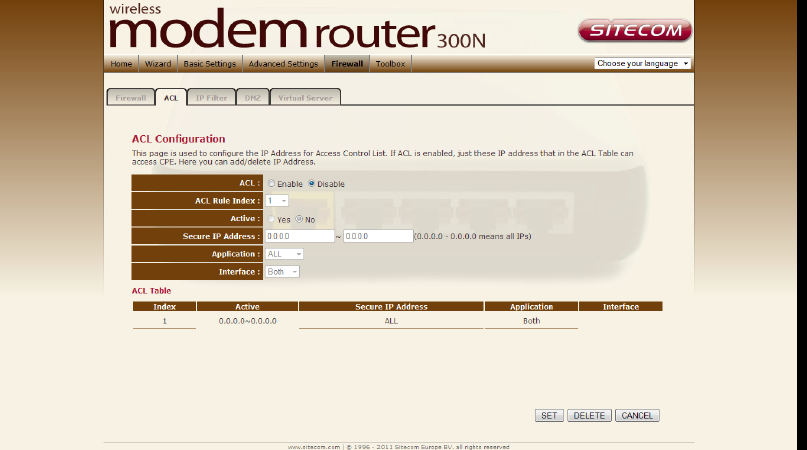Image resolution: width=807 pixels, height=450 pixels.
Task: Enable ACL radio button
Action: point(271,183)
